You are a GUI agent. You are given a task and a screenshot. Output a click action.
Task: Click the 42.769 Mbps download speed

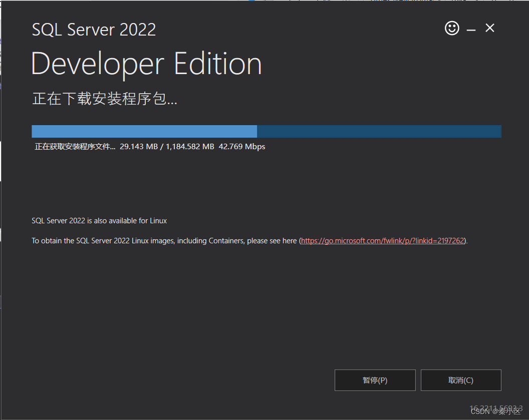pyautogui.click(x=242, y=147)
